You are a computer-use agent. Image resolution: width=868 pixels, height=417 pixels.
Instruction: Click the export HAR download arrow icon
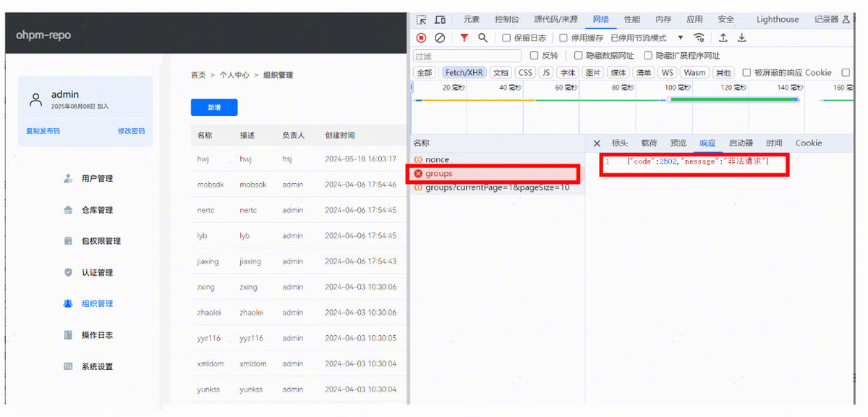[x=741, y=38]
